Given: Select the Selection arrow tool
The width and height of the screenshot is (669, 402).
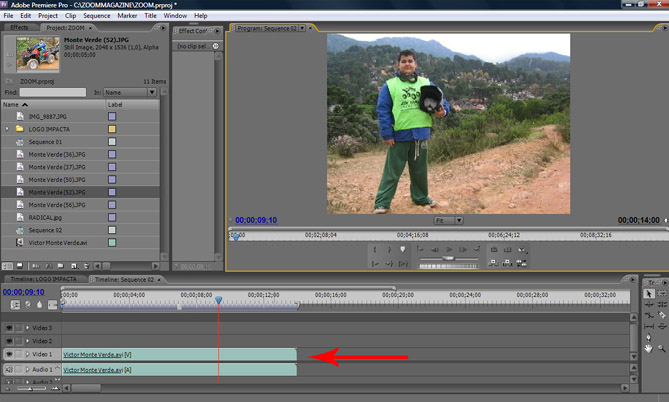Looking at the screenshot, I should pos(649,293).
